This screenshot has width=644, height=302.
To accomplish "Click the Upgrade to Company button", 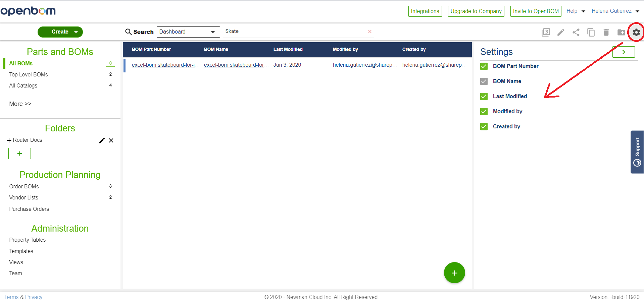I will [476, 11].
